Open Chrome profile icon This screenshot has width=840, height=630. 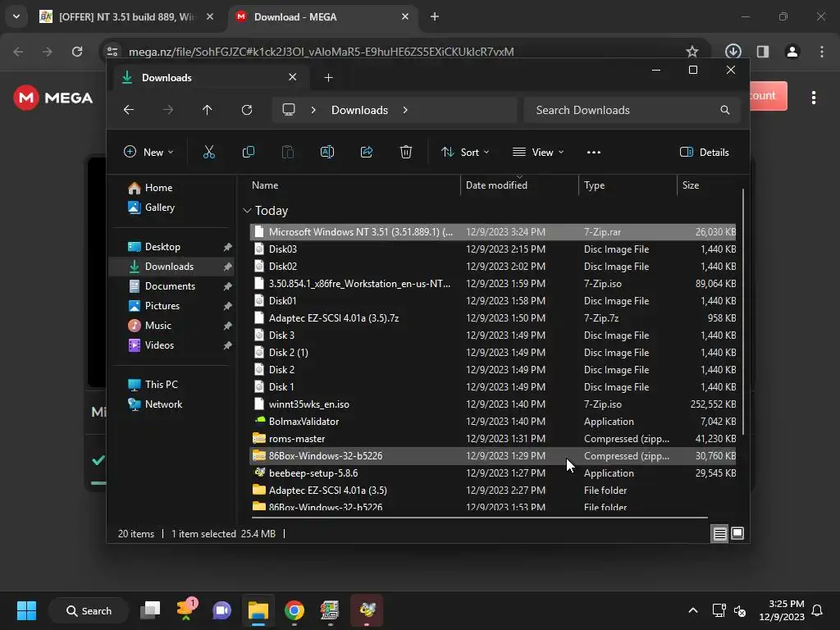(792, 52)
